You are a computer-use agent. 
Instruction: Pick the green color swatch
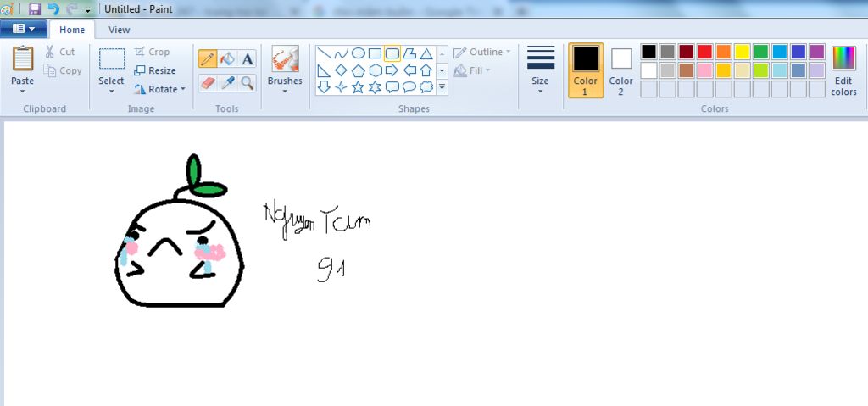(760, 52)
